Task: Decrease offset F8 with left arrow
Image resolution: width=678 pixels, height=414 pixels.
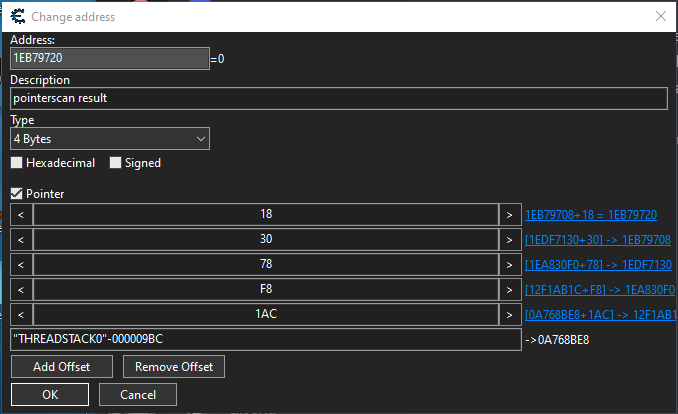Action: 21,290
